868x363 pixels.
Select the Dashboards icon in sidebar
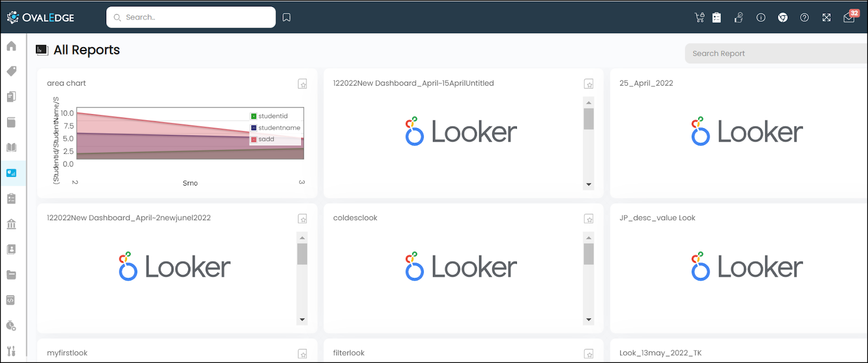[x=11, y=173]
